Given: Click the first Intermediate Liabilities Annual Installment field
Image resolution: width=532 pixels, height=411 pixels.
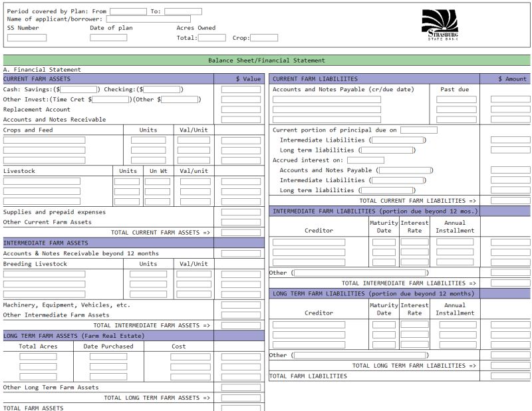Looking at the screenshot, I should [455, 242].
